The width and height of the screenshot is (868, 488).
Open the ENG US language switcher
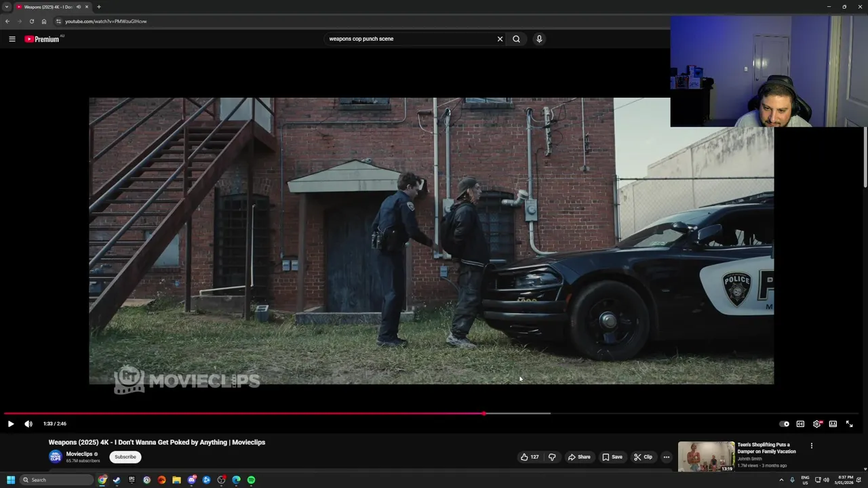tap(805, 480)
